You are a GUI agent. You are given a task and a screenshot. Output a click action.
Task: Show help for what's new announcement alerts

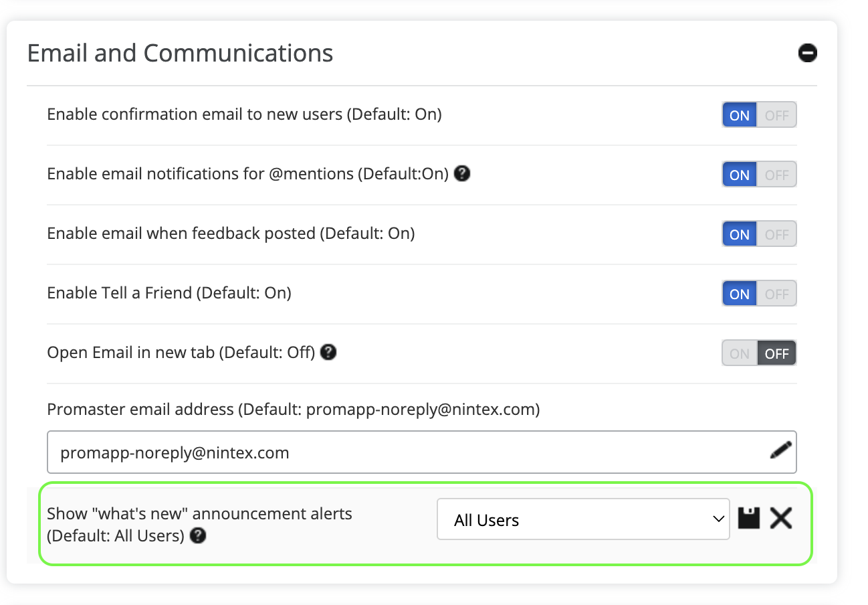[x=197, y=536]
